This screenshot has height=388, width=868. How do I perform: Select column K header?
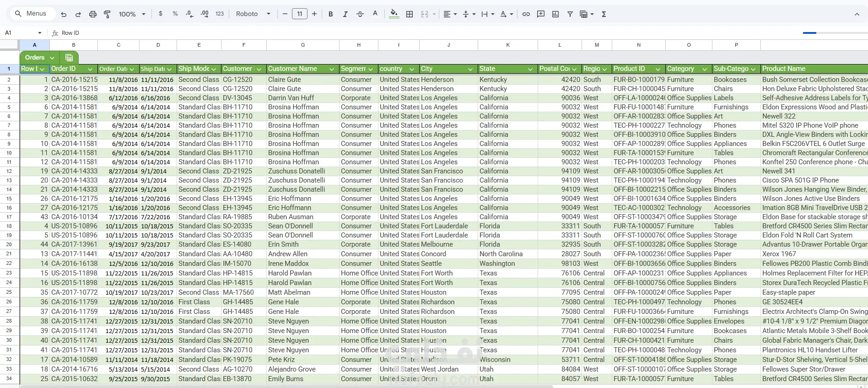(508, 45)
